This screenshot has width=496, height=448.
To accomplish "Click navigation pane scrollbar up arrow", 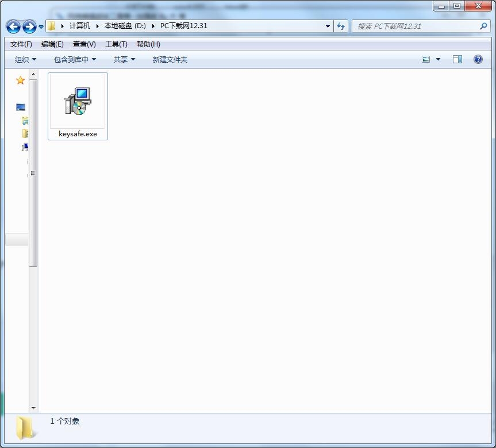I will pos(33,74).
